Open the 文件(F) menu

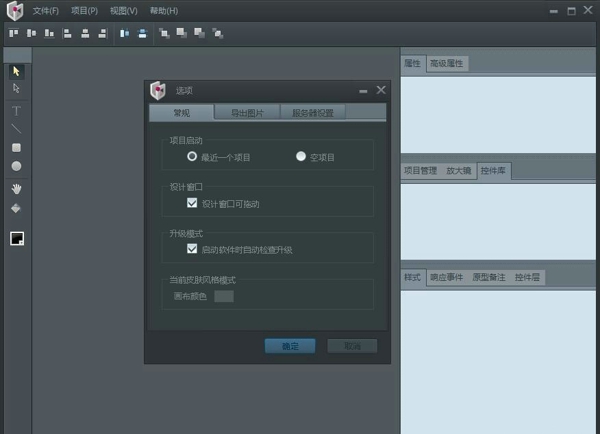pos(45,10)
